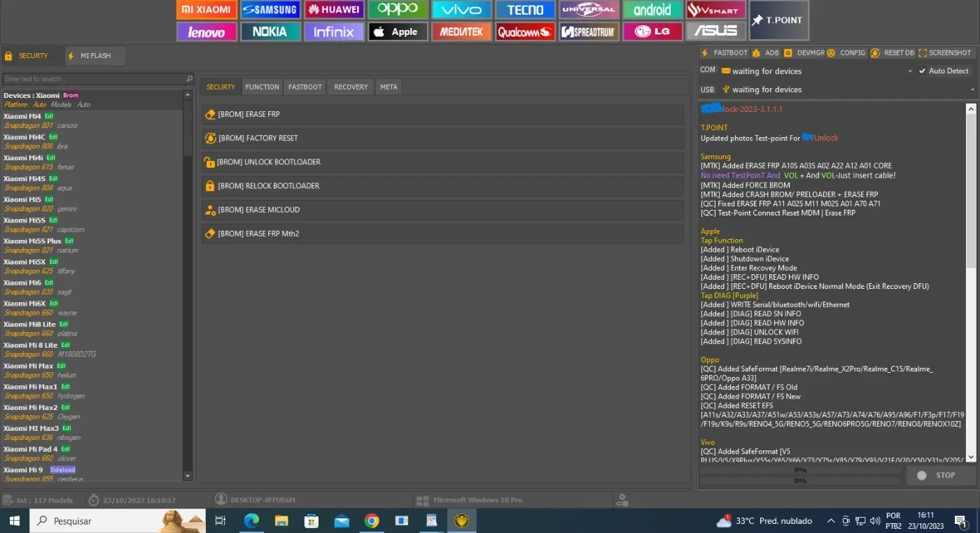This screenshot has height=533, width=980.
Task: Switch to the FASTBOOT function tab
Action: (x=305, y=87)
